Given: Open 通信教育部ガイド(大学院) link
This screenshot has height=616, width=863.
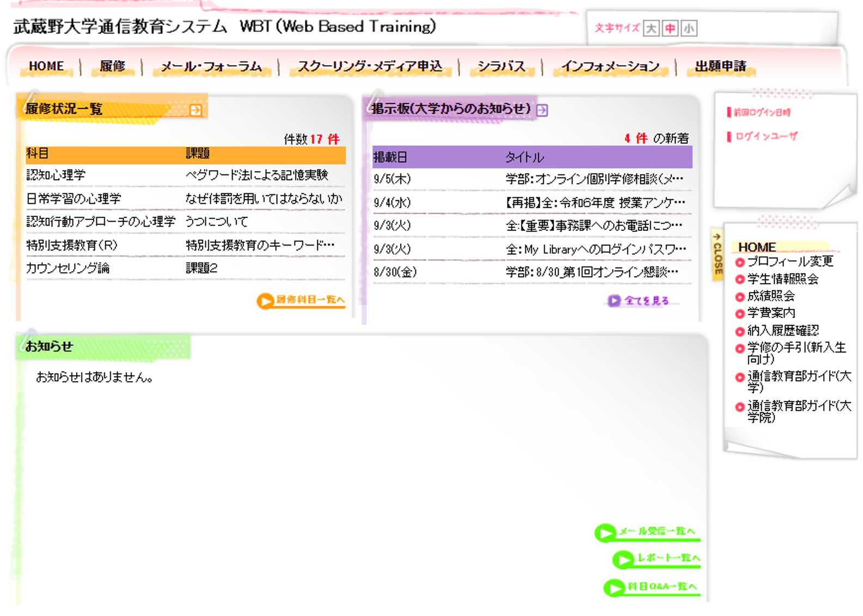Looking at the screenshot, I should (x=799, y=412).
